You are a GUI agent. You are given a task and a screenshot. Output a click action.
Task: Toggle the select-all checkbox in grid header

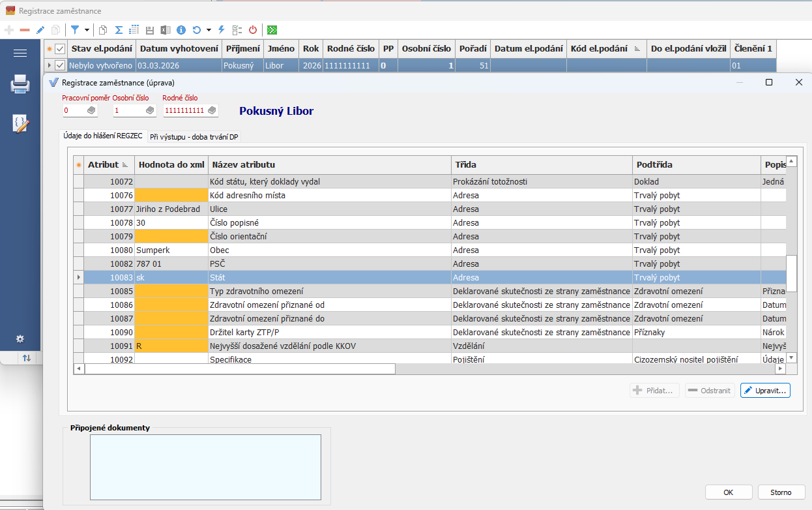coord(60,49)
